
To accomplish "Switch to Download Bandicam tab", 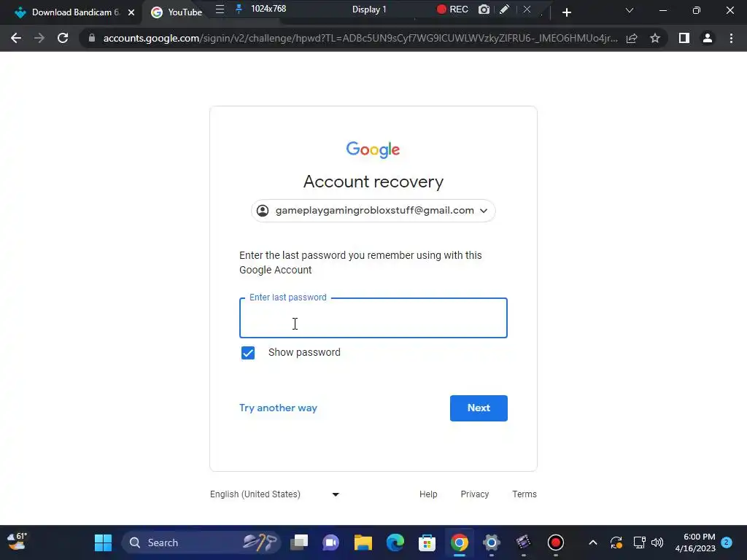I will point(71,12).
